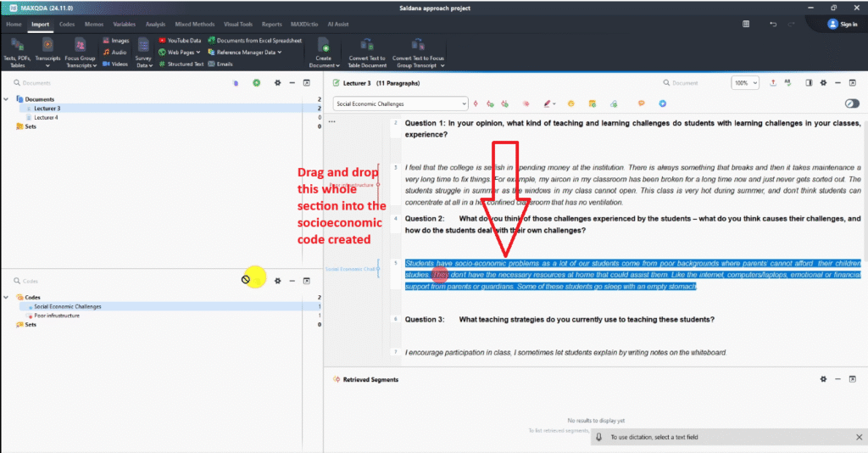This screenshot has height=453, width=868.
Task: Select the Lecturer 4 document
Action: [46, 117]
